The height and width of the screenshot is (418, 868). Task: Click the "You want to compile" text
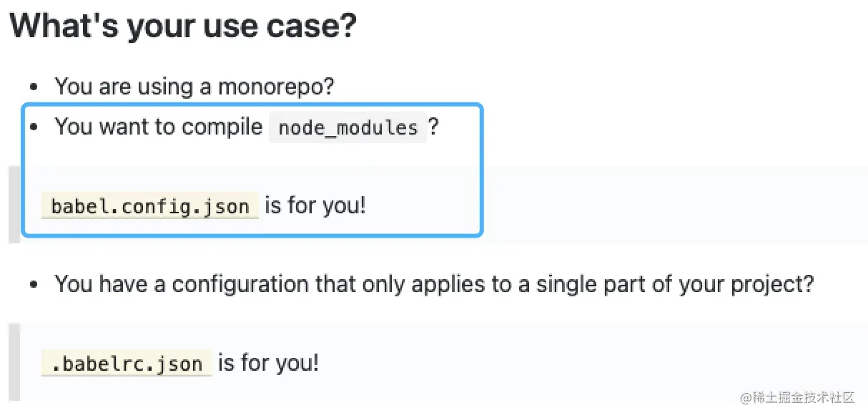pyautogui.click(x=158, y=127)
